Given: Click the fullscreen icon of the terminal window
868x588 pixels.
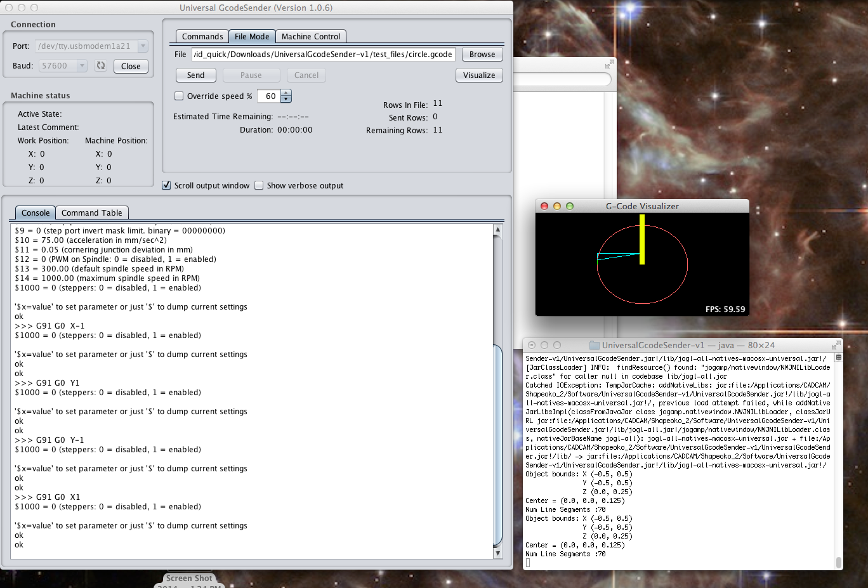Looking at the screenshot, I should [x=836, y=345].
